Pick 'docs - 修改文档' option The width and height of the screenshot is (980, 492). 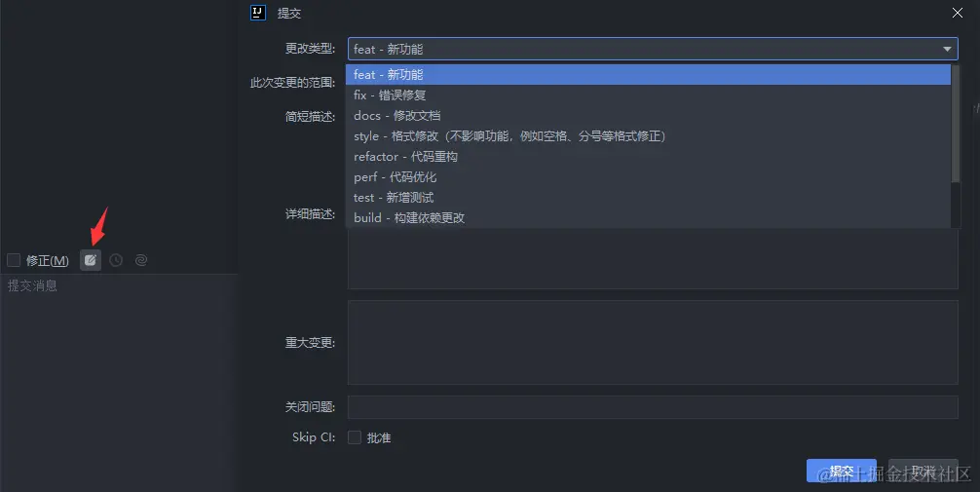pos(648,116)
